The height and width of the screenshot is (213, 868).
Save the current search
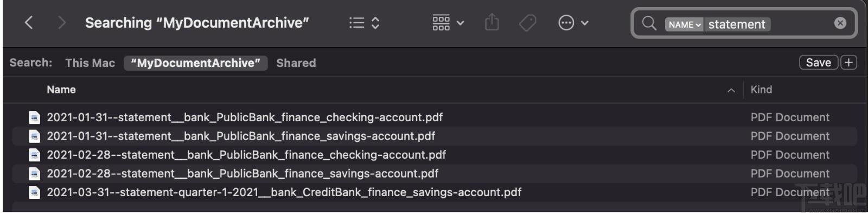point(819,62)
